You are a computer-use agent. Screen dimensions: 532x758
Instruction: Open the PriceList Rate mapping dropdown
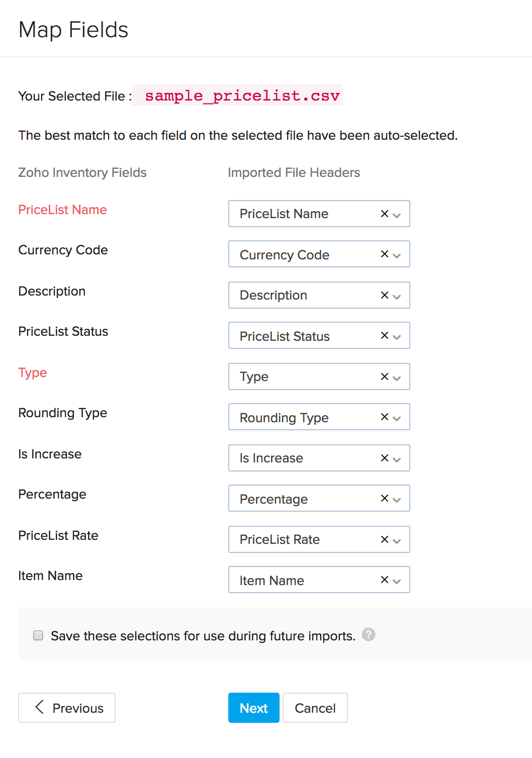click(x=397, y=541)
